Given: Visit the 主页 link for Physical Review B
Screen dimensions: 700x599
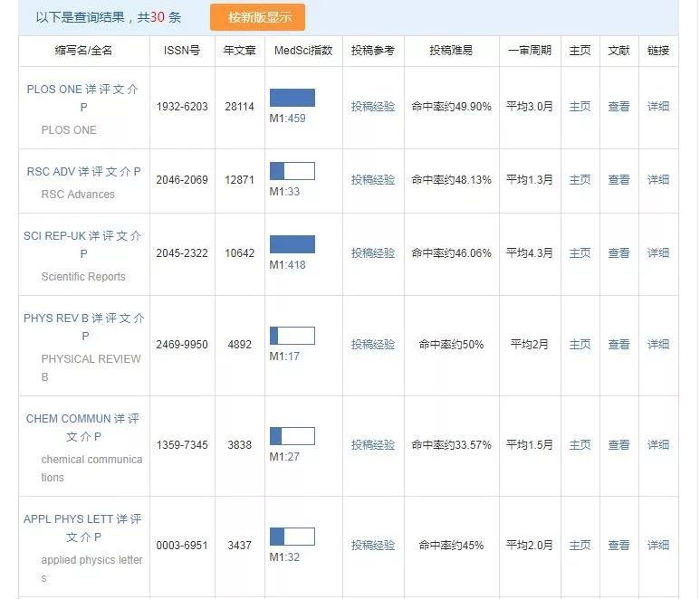Looking at the screenshot, I should point(580,345).
